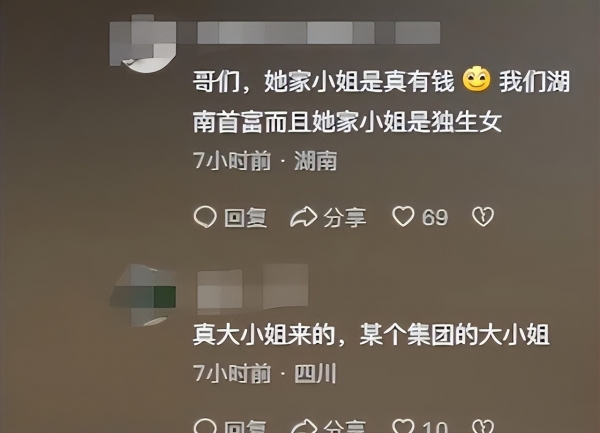Select 回复 text under first comment
Screen dimensions: 600x433
tap(245, 218)
